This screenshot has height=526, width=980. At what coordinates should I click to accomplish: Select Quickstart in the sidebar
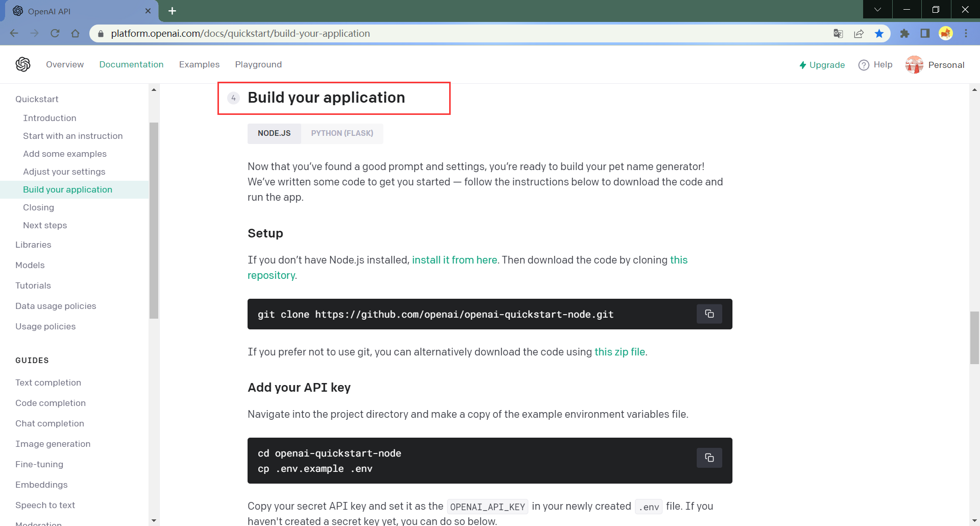coord(37,99)
